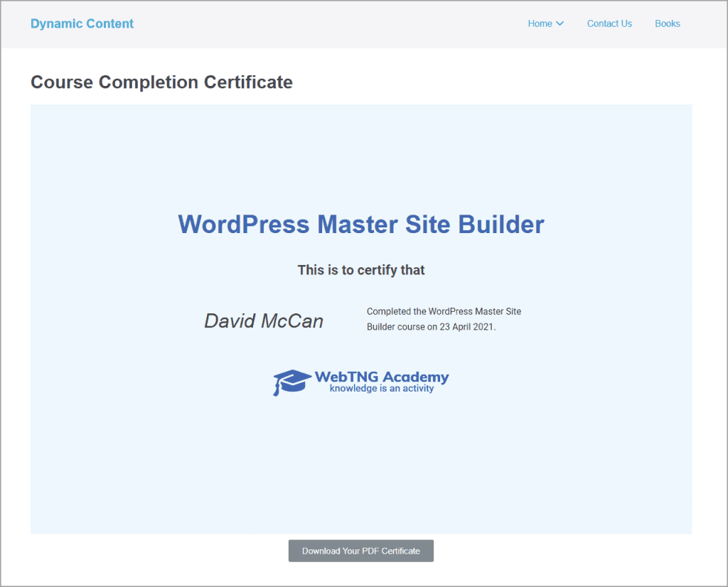Click the Dynamic Content header link
Screen dimensions: 728x587
pyautogui.click(x=82, y=23)
